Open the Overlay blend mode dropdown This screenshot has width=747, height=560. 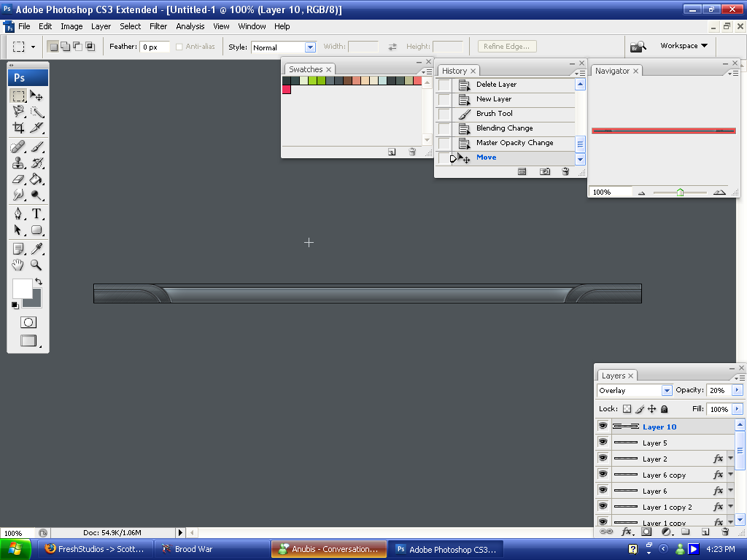click(x=666, y=391)
